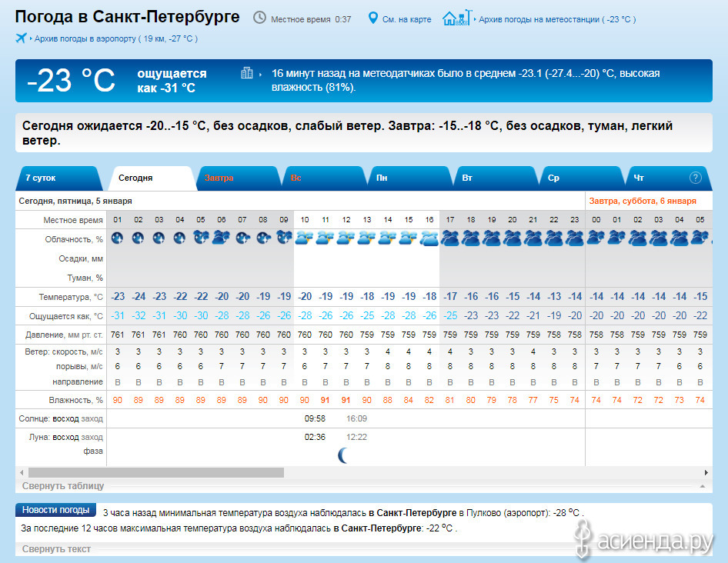Click the cloudiness icon for hour 06 today
The image size is (728, 563).
[x=222, y=238]
